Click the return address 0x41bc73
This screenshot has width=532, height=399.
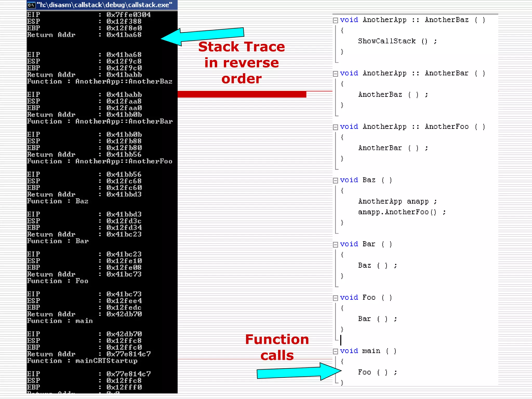pos(124,274)
